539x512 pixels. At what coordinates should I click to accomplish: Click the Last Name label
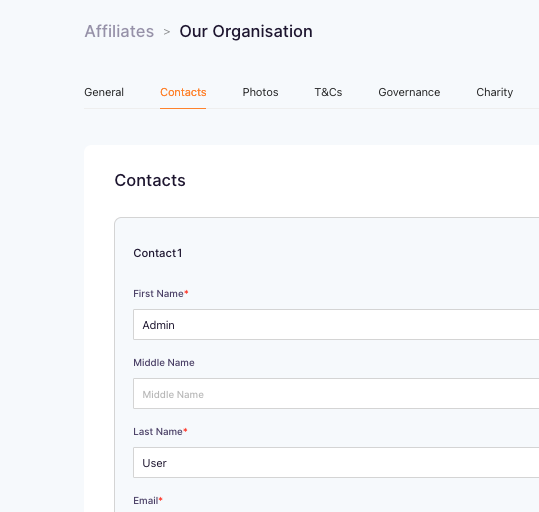click(158, 432)
